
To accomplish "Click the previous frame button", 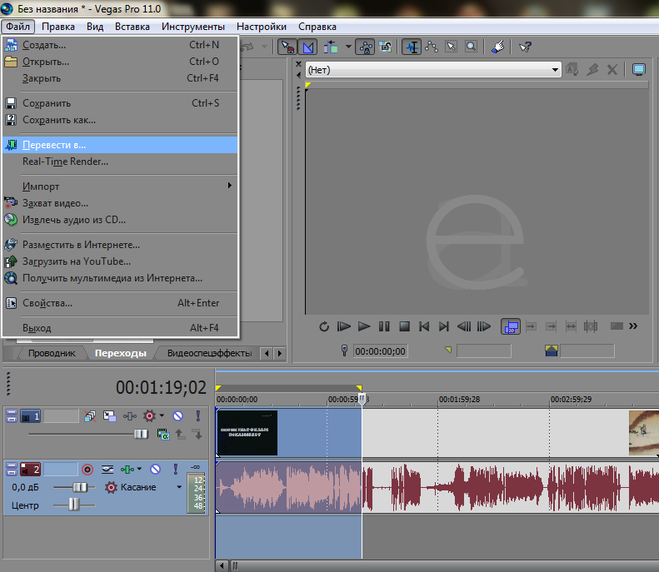I will coord(464,327).
